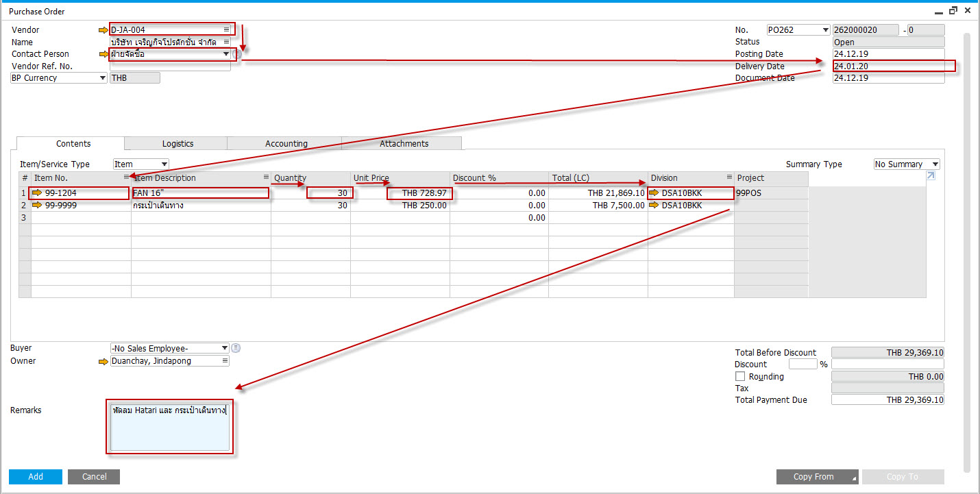Click the Cancel button
This screenshot has height=494, width=980.
tap(94, 477)
